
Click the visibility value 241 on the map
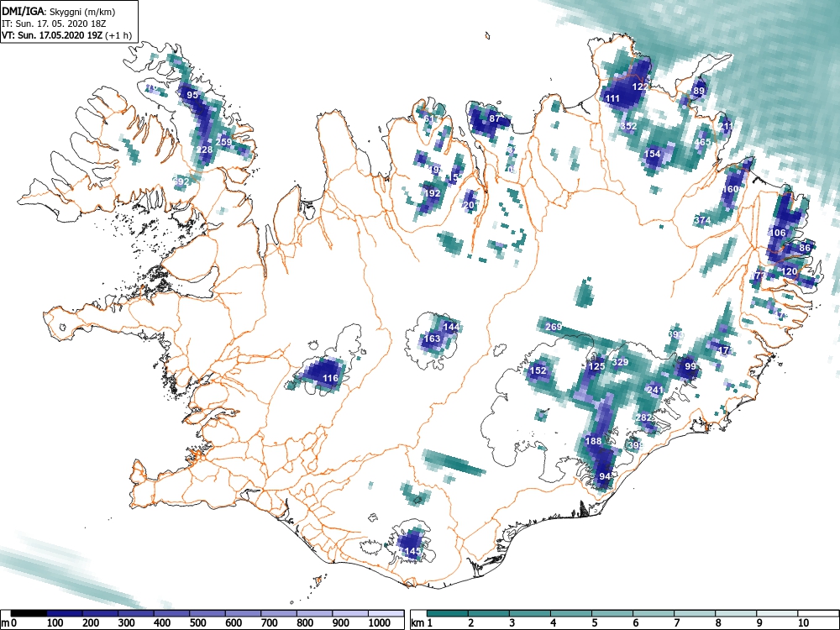click(655, 390)
